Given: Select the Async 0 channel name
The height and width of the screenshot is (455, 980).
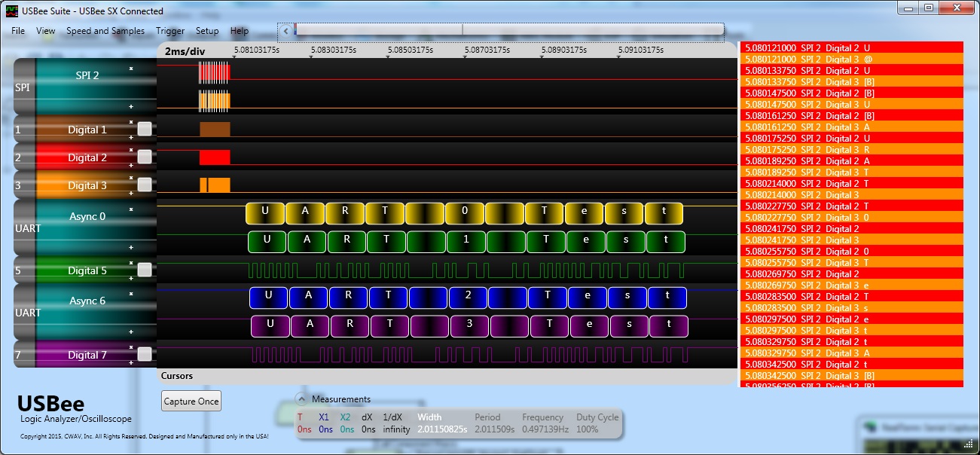Looking at the screenshot, I should (87, 216).
